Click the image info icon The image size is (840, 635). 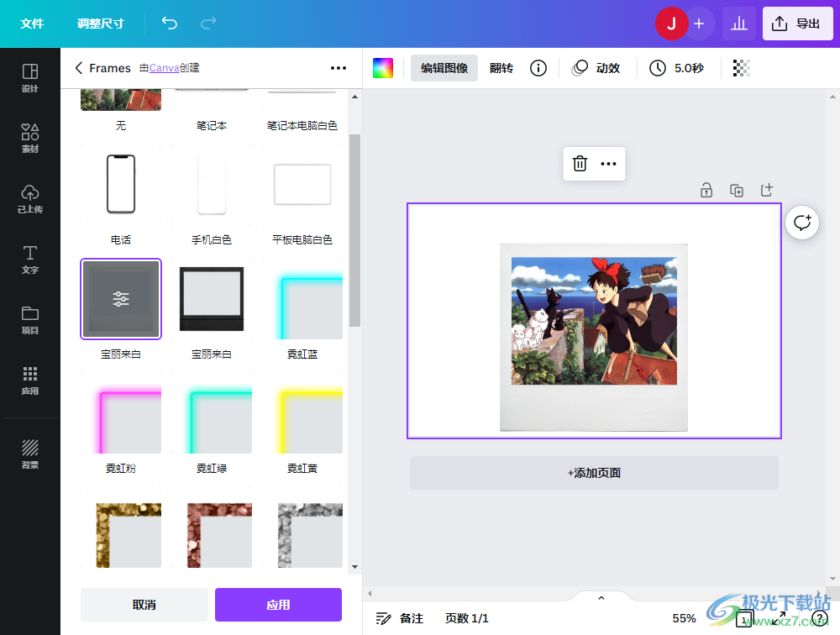tap(538, 68)
